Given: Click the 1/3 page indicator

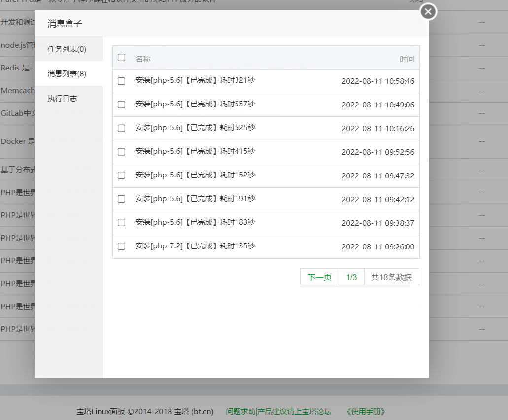Looking at the screenshot, I should tap(351, 277).
